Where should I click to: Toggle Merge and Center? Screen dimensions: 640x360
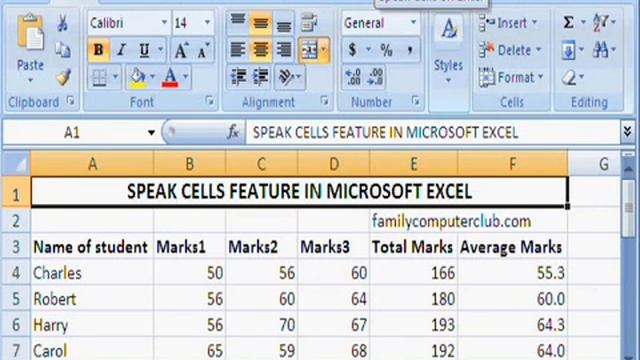pyautogui.click(x=309, y=50)
